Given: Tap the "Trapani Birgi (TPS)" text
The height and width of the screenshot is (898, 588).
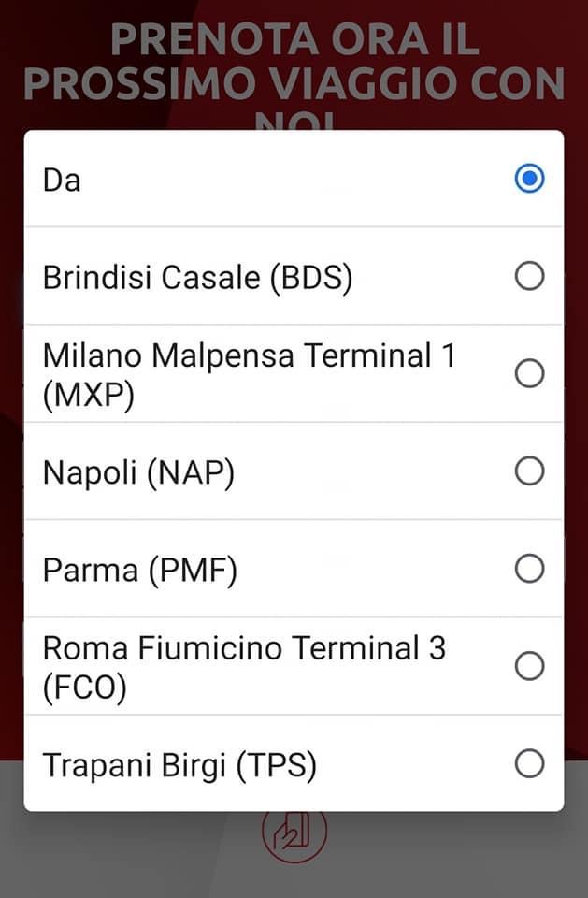Looking at the screenshot, I should (179, 765).
